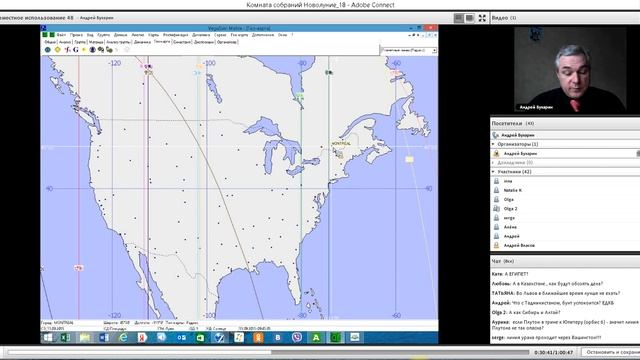Switch to the Органайзер tab
This screenshot has width=640, height=360.
point(227,42)
